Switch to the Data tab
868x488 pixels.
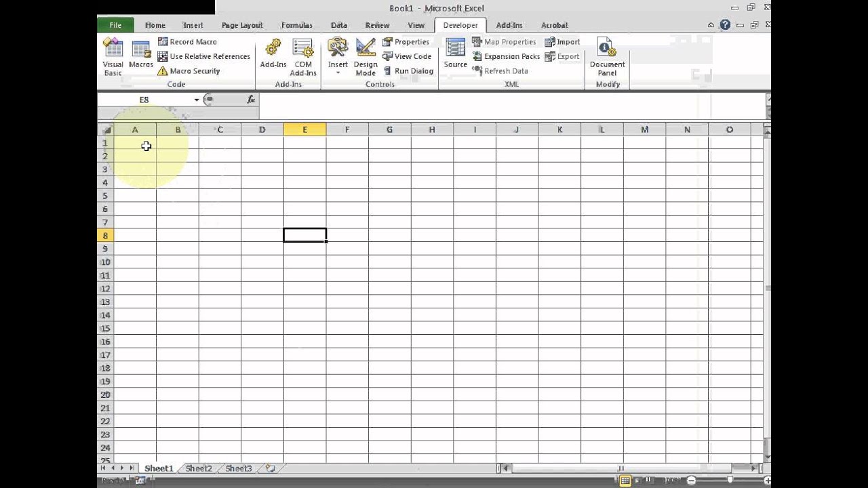pos(339,25)
